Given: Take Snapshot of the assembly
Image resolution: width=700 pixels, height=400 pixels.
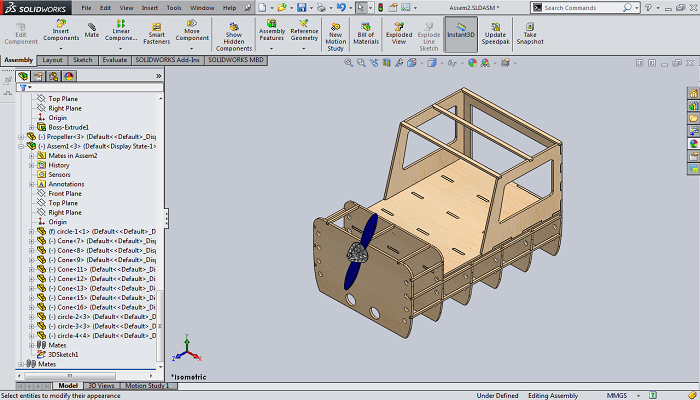Looking at the screenshot, I should coord(530,33).
